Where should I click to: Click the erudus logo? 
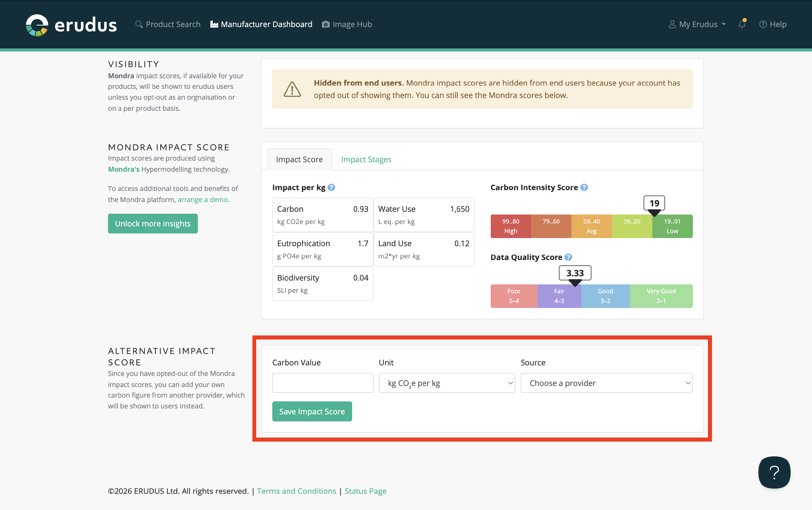(x=71, y=25)
